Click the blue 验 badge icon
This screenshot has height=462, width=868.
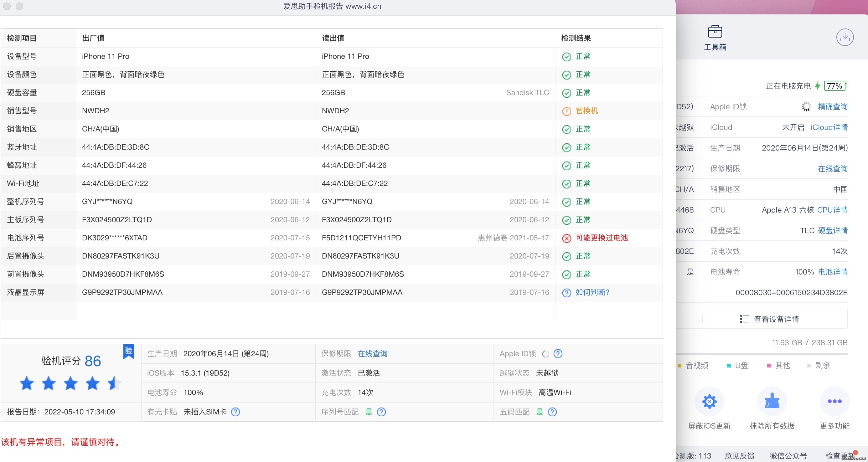click(128, 352)
